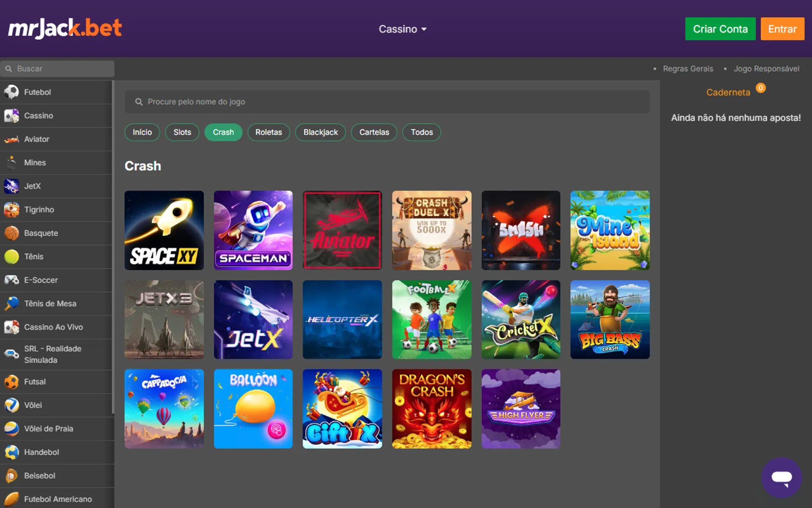
Task: Click the Cassino Ao Vivo dice icon
Action: coord(11,327)
